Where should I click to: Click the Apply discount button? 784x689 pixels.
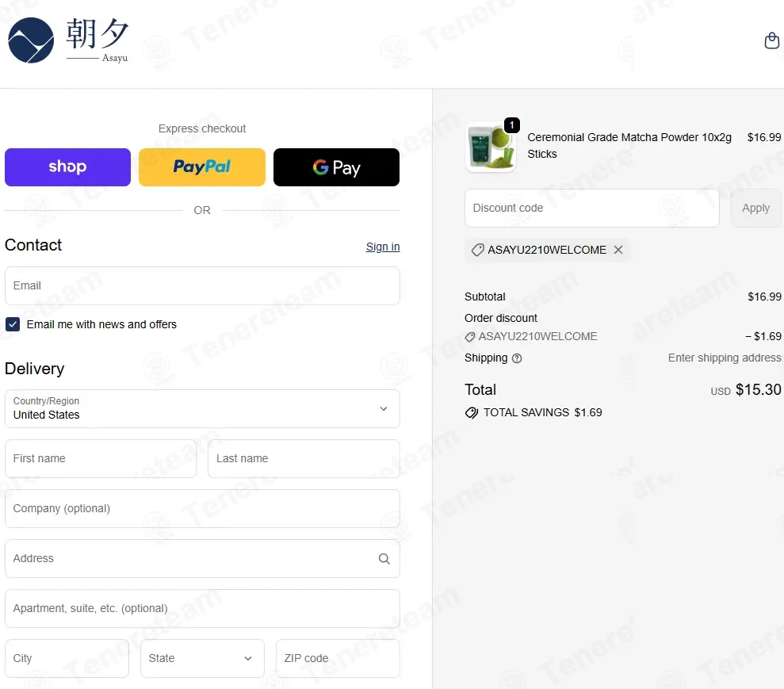click(x=755, y=208)
